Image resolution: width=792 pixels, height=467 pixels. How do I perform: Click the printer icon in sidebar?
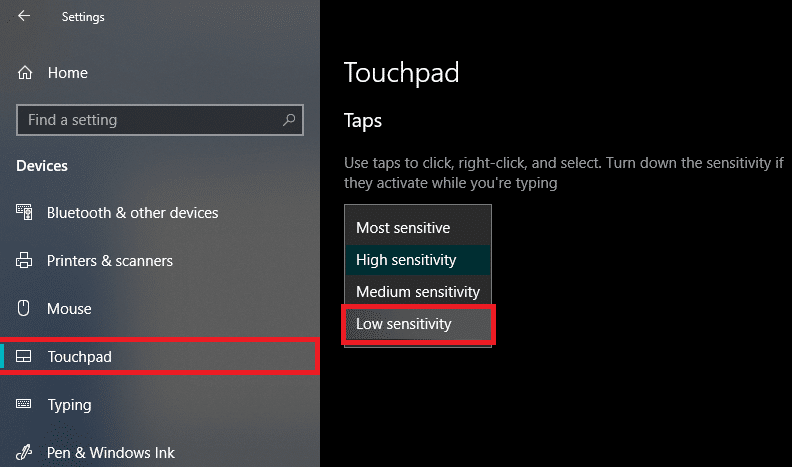tap(26, 261)
